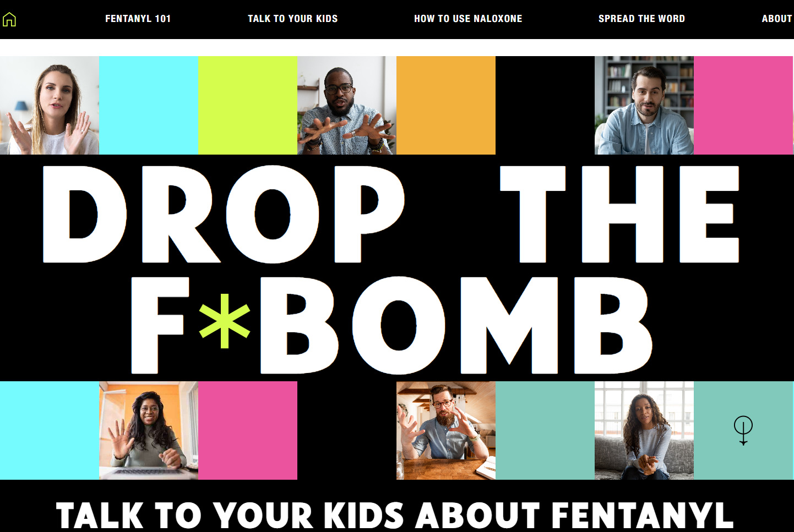Click the Drop The F*Bomb headline
Image resolution: width=794 pixels, height=532 pixels.
[x=391, y=270]
